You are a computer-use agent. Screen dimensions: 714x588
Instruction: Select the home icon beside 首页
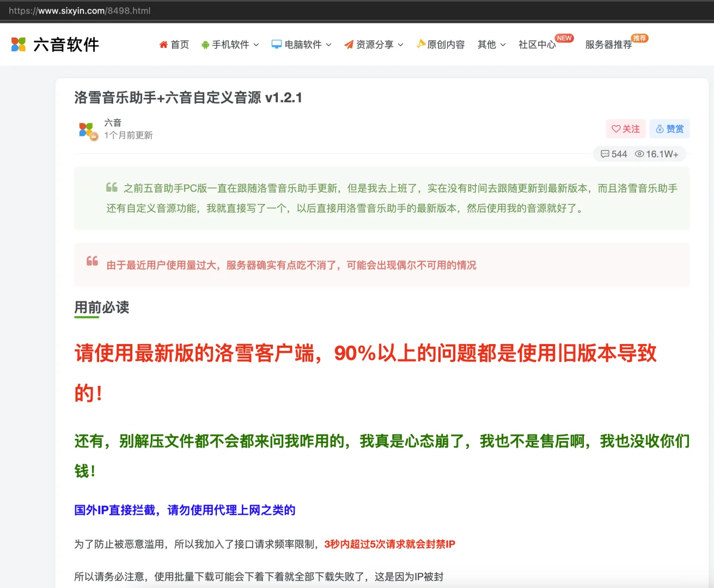tap(162, 45)
